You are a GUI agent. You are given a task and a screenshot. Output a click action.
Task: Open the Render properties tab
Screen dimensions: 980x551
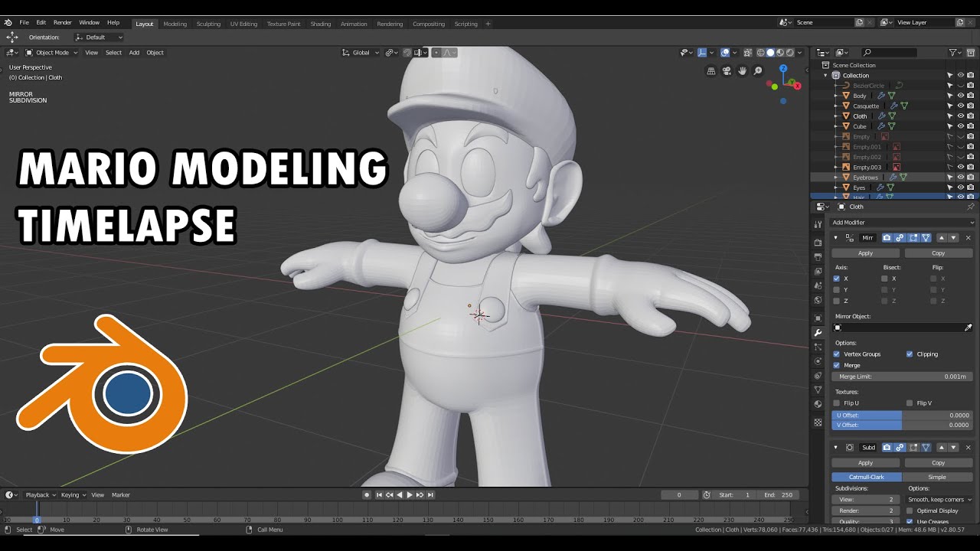tap(818, 243)
